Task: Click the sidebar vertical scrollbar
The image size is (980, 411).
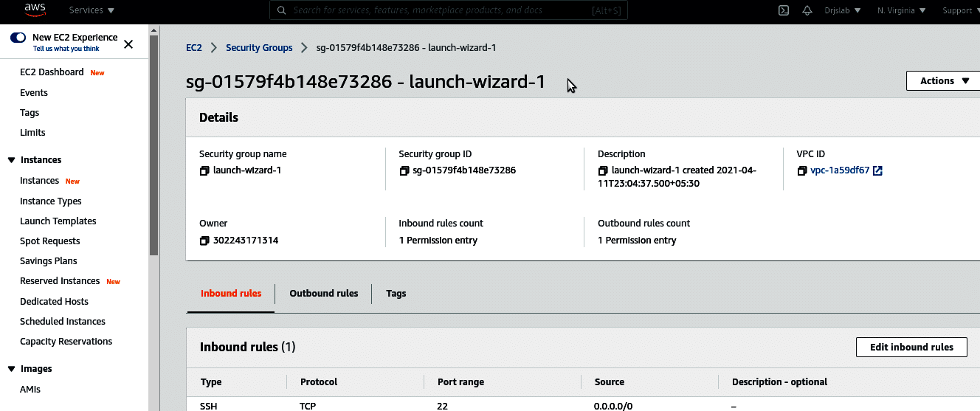Action: tap(153, 145)
